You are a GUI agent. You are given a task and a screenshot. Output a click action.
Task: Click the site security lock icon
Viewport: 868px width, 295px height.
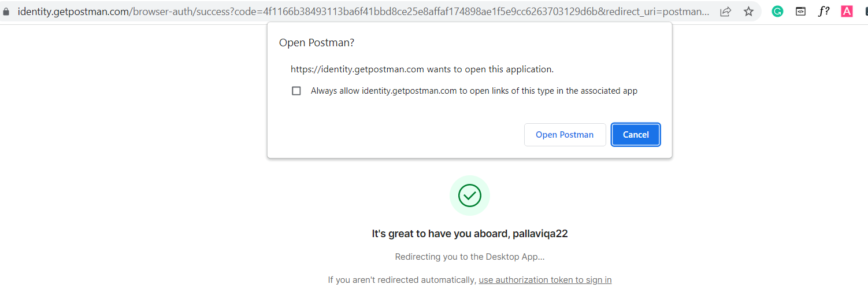(x=6, y=11)
